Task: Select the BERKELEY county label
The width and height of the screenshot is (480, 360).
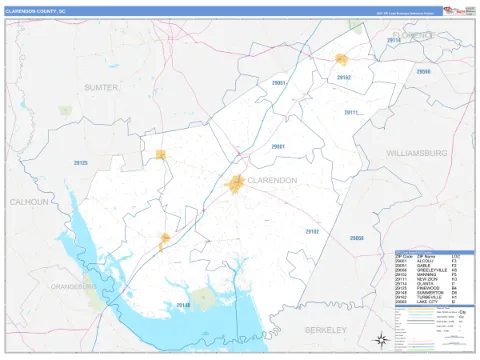Action: (326, 330)
